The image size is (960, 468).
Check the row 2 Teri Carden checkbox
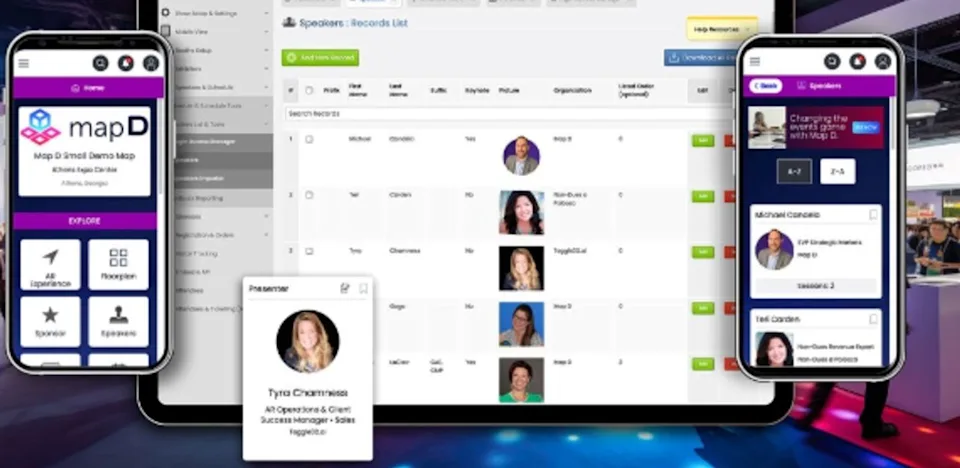[309, 195]
